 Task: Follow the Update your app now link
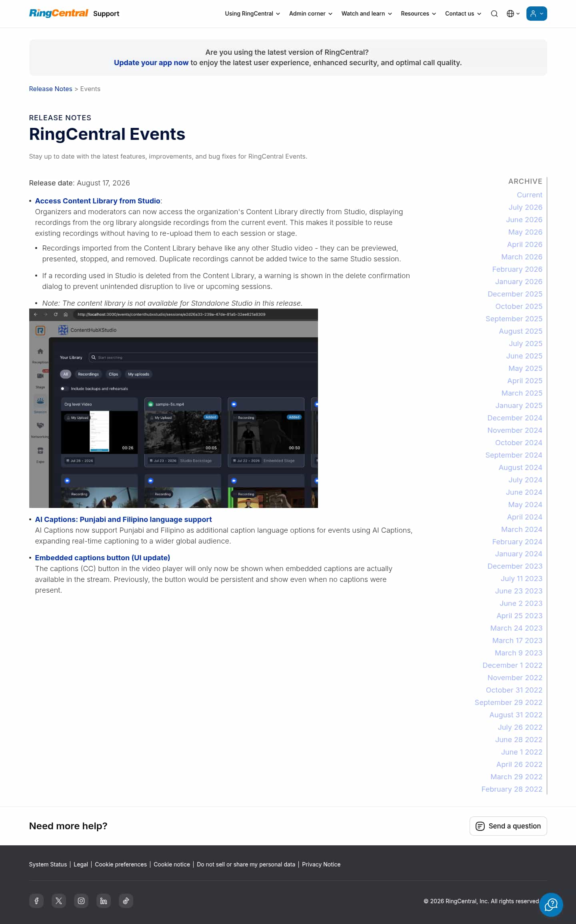coord(151,63)
